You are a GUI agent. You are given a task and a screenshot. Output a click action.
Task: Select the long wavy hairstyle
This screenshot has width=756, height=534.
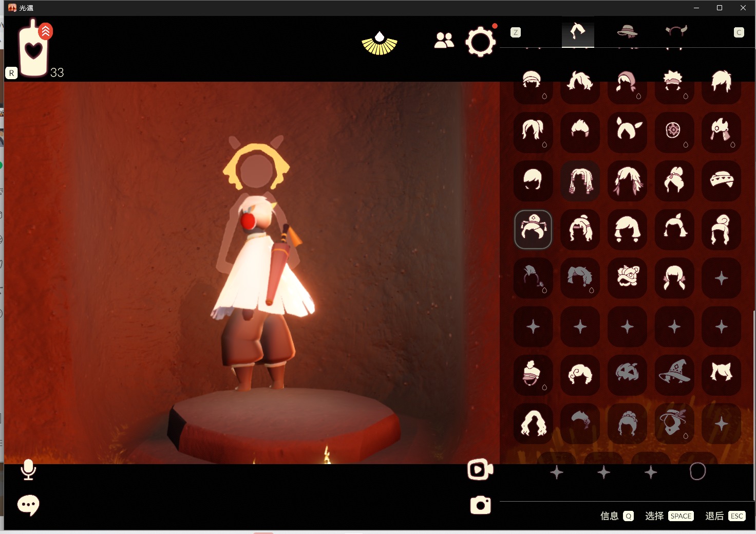[x=533, y=424]
